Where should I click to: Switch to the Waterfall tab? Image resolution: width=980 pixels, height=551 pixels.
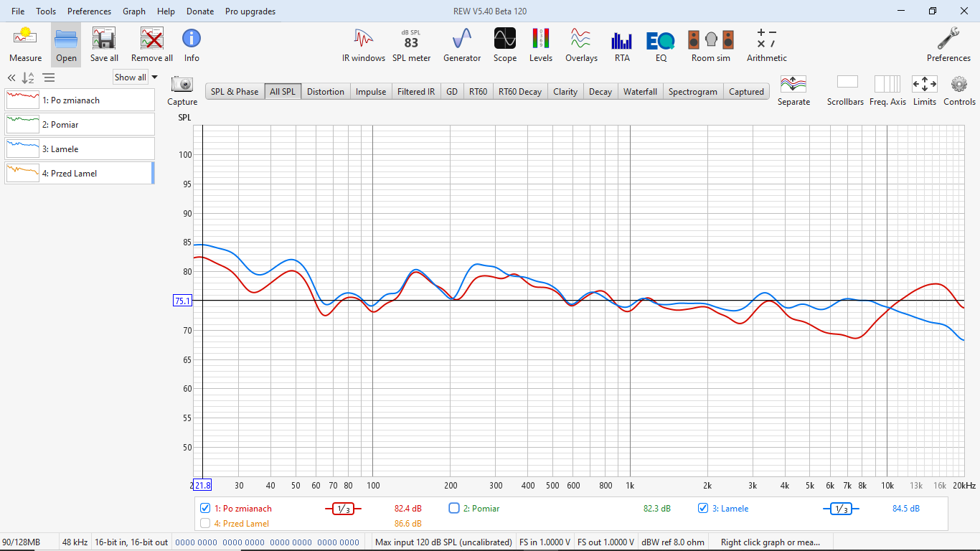[640, 92]
